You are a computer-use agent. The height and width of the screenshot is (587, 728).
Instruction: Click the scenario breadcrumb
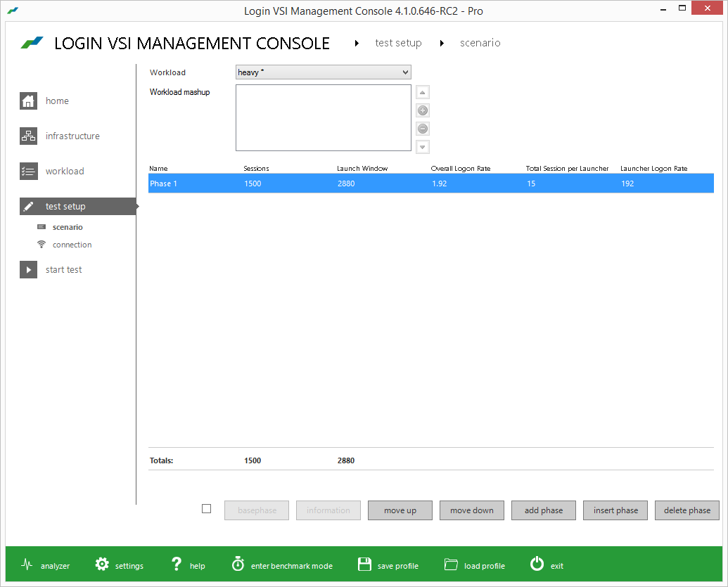click(x=480, y=43)
